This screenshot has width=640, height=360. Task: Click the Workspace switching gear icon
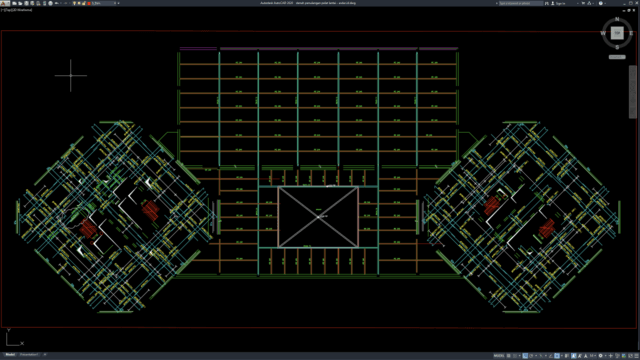coord(600,356)
